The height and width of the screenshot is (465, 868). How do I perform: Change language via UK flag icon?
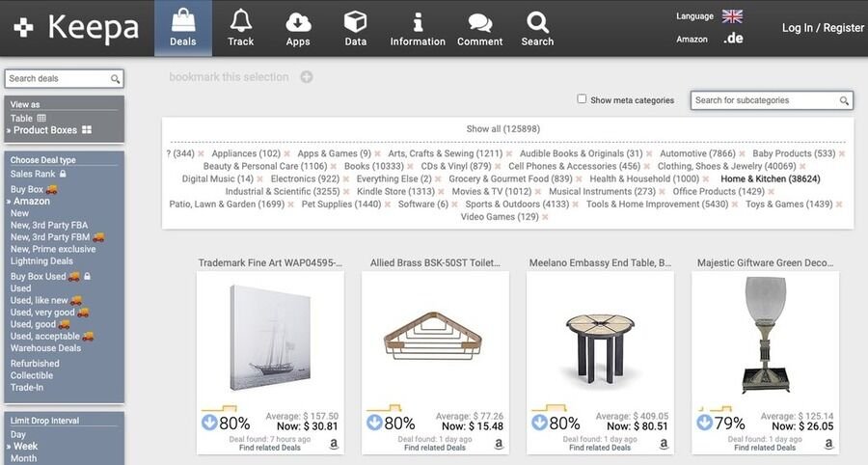tap(732, 16)
